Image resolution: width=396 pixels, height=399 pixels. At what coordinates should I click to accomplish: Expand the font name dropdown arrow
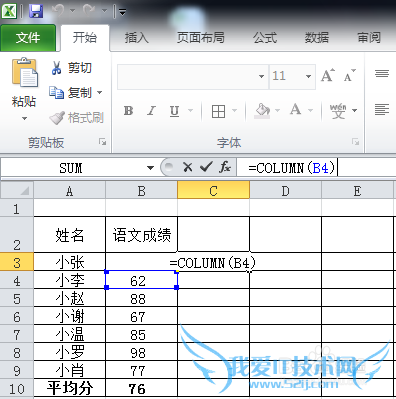pyautogui.click(x=262, y=76)
